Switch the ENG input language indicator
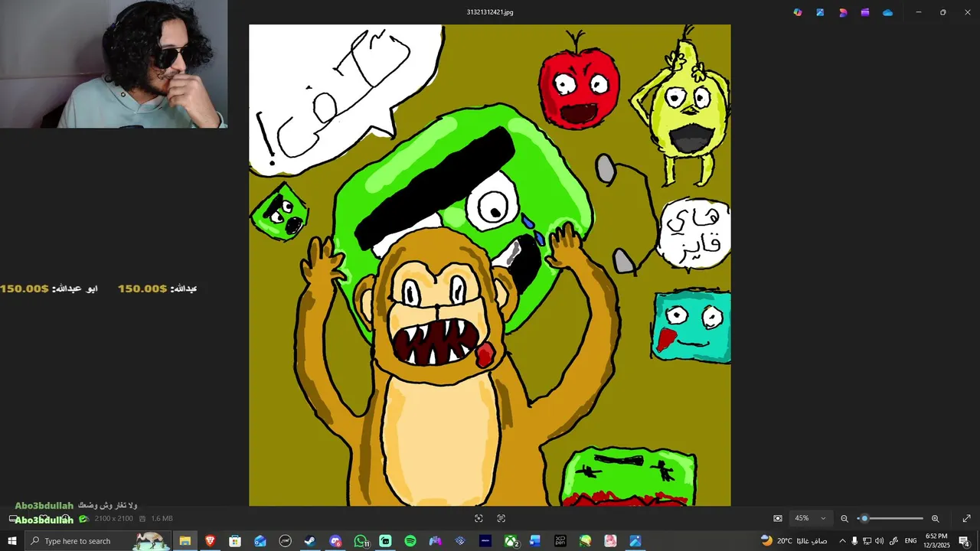 coord(910,541)
